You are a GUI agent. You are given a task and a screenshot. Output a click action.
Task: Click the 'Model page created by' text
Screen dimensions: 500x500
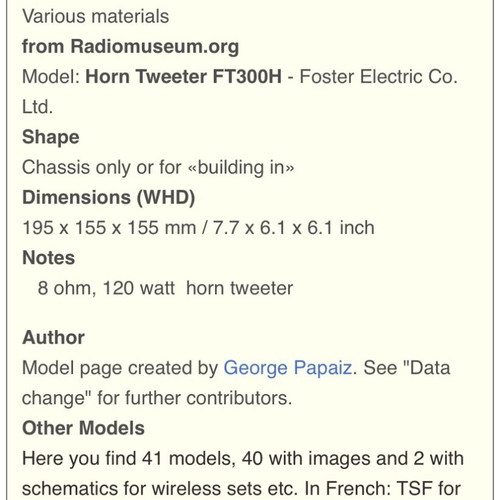pyautogui.click(x=120, y=368)
